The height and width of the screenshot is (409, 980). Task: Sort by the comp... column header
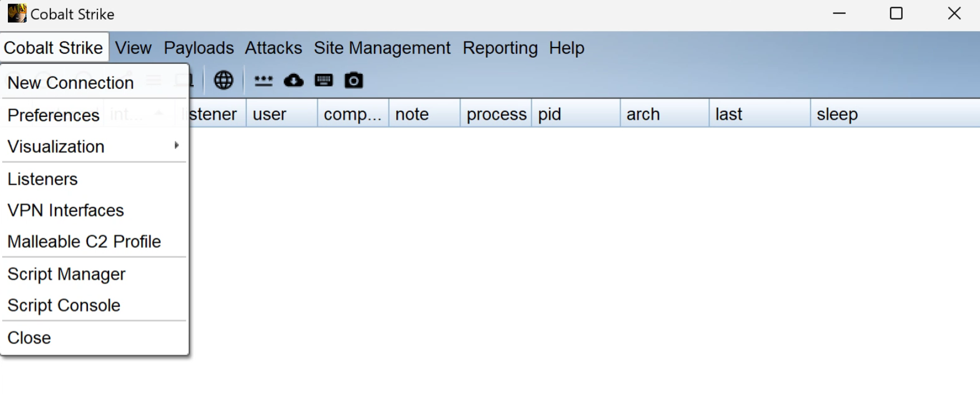pos(353,114)
